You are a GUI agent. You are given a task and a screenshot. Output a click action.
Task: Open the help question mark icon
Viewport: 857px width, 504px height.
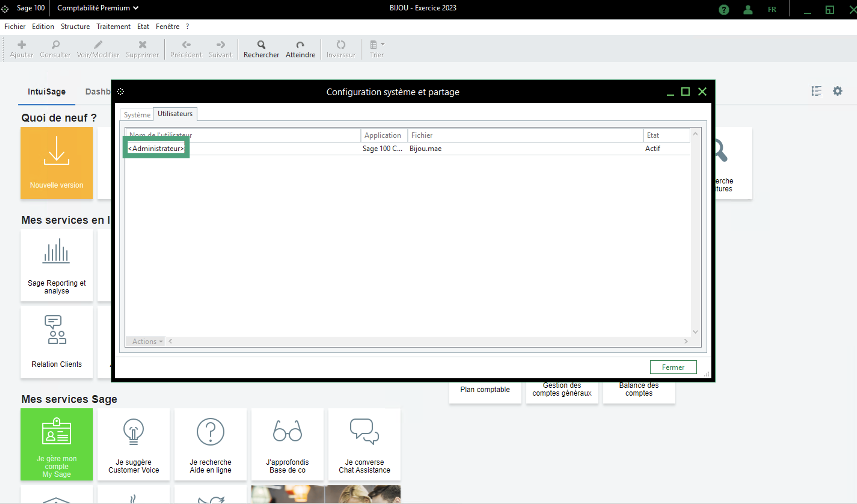point(724,10)
